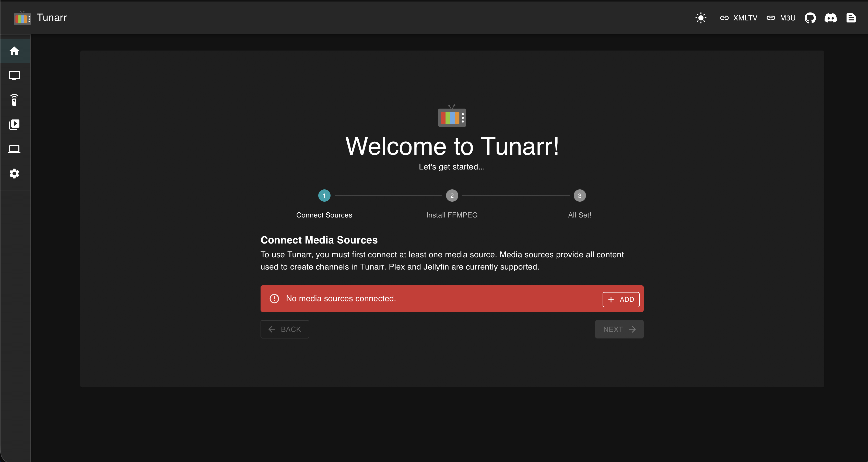Click the 'Welcome to Tunarr!' heading
This screenshot has height=462, width=868.
click(452, 147)
